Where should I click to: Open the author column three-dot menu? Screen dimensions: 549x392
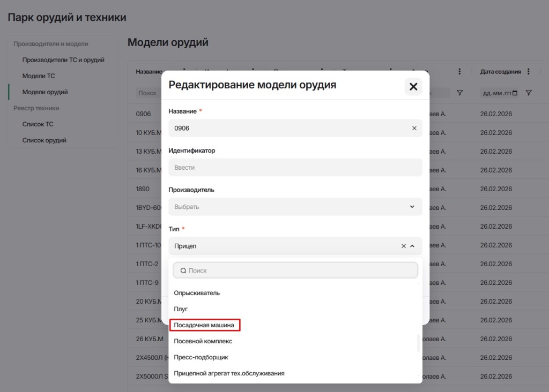[459, 72]
